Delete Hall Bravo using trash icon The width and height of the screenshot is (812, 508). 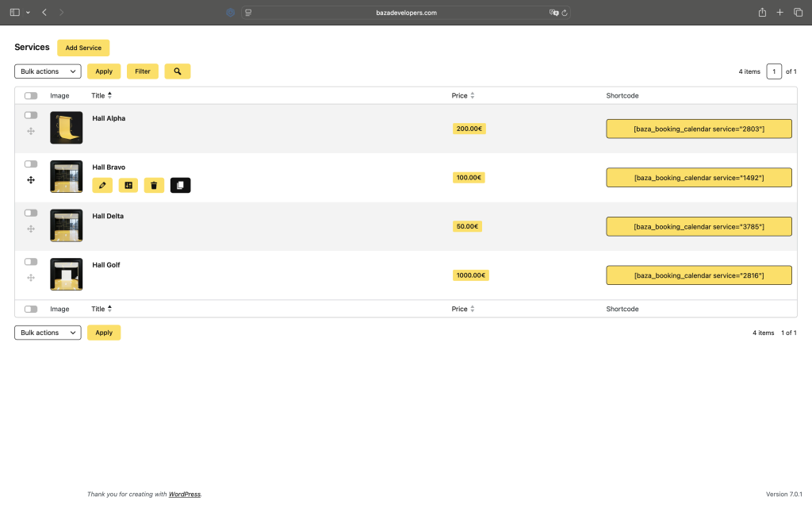pyautogui.click(x=154, y=185)
